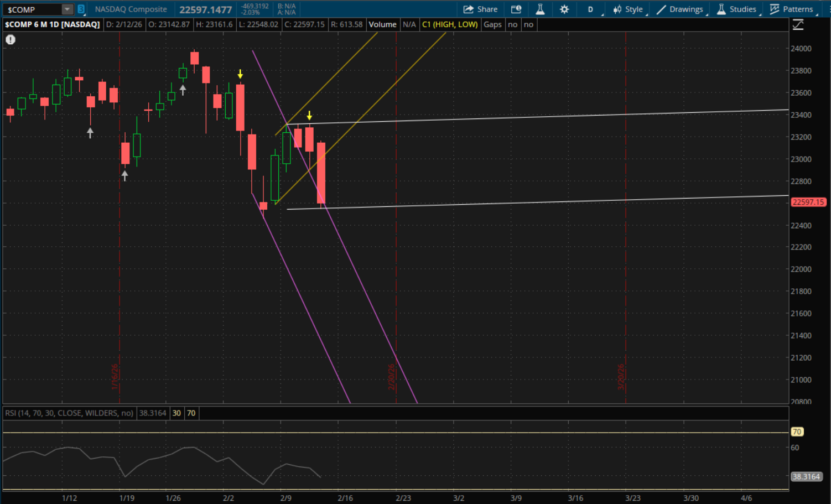This screenshot has width=831, height=504.
Task: Toggle the RSI 70 overbought level label
Action: point(191,413)
